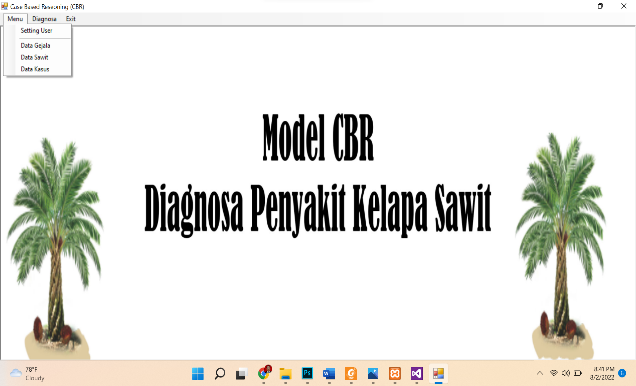Screen dimensions: 636x386
Task: Click the 'Model CBR' heading text
Action: (x=318, y=138)
